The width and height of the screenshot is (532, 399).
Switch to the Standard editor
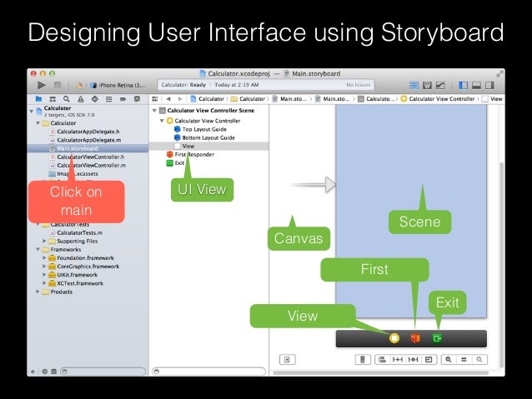[414, 85]
